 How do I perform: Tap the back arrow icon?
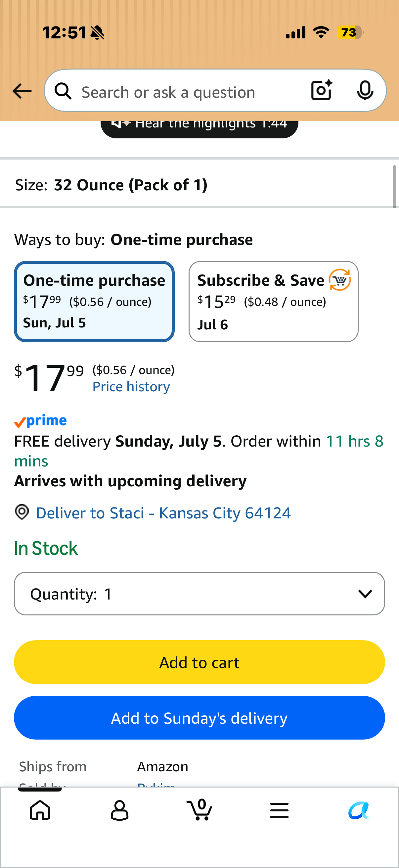[22, 91]
